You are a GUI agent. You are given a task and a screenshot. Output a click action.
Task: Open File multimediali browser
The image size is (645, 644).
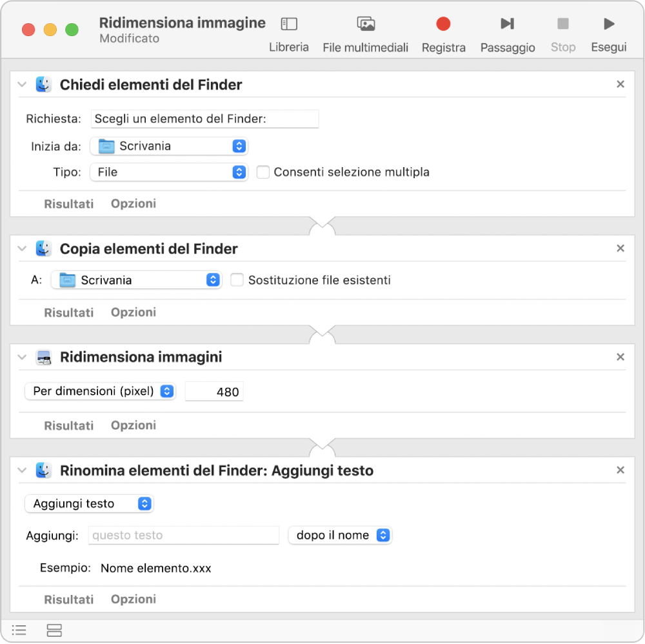point(366,25)
